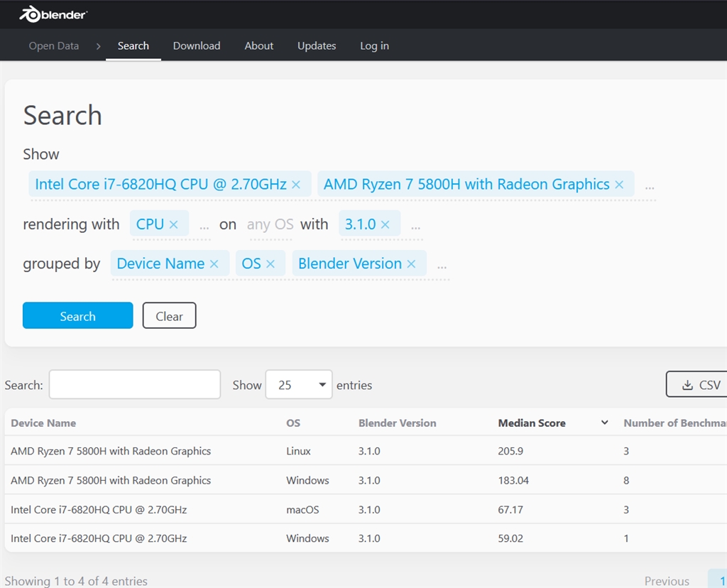The width and height of the screenshot is (727, 588).
Task: Export results with the CSV button
Action: coord(696,384)
